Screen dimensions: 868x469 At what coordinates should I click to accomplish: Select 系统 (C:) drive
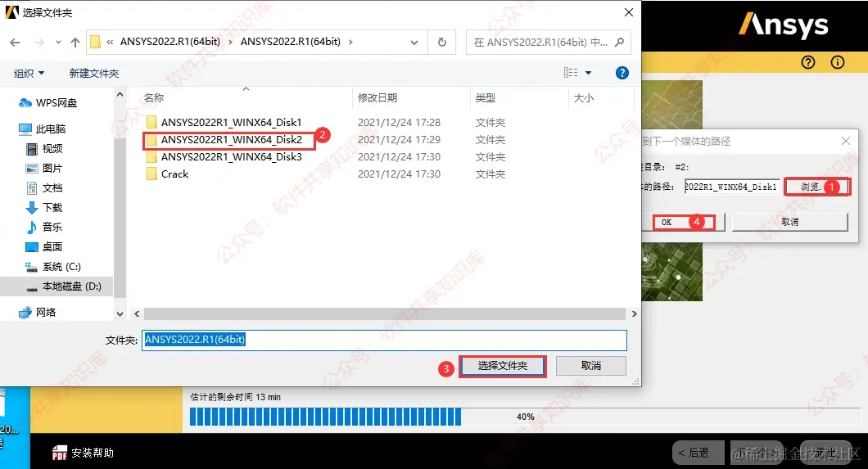point(54,267)
